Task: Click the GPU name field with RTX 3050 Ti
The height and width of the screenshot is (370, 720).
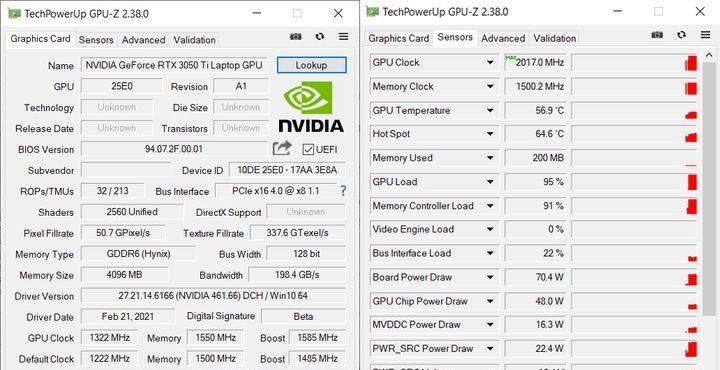Action: pos(174,65)
